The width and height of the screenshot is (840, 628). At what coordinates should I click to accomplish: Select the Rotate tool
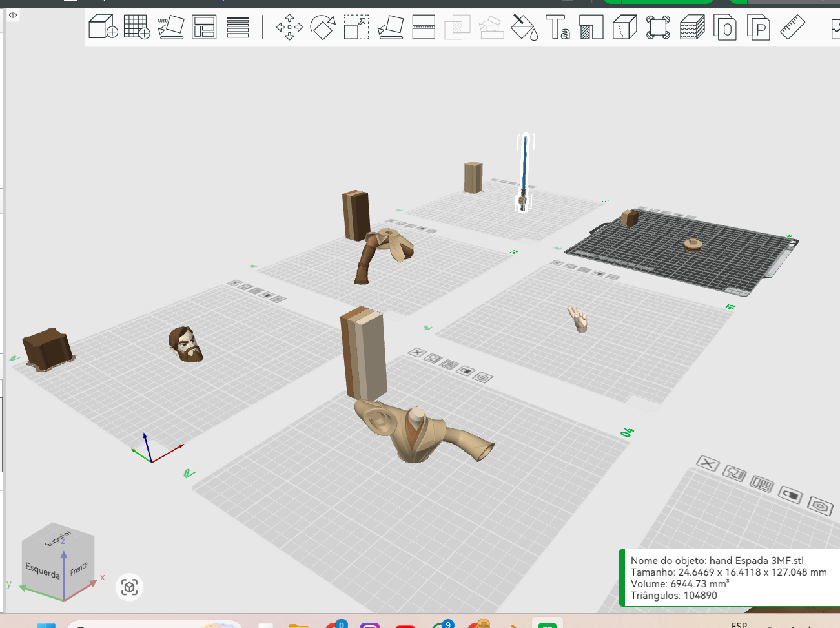click(323, 27)
